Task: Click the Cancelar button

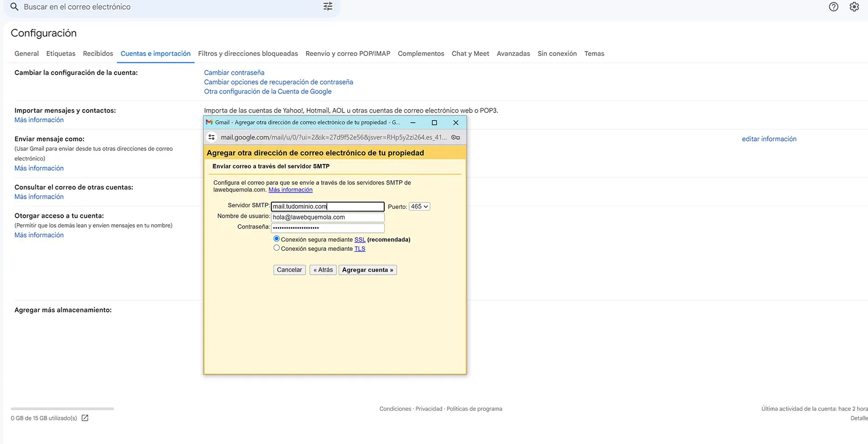Action: (x=289, y=270)
